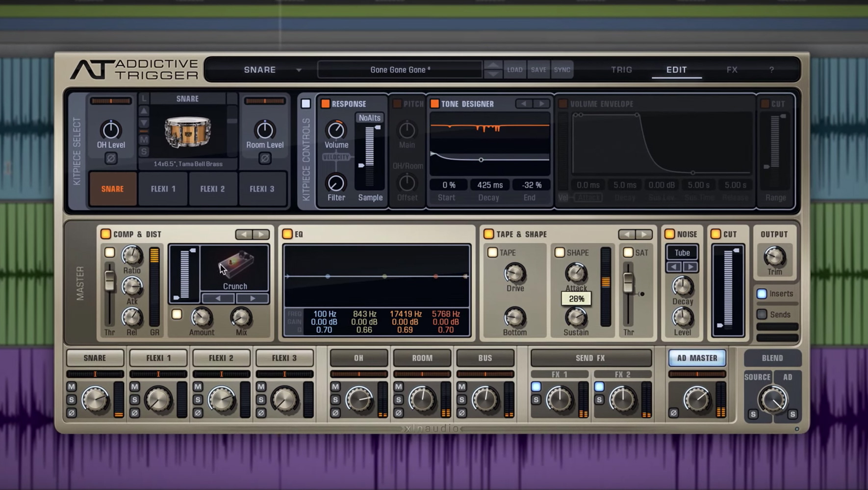The height and width of the screenshot is (490, 868).
Task: Click the OH Level phase invert icon
Action: coord(111,158)
